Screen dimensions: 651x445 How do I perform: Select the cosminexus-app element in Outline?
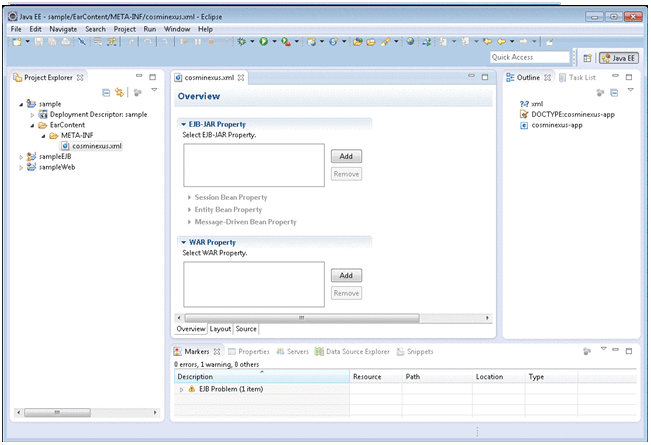click(559, 125)
